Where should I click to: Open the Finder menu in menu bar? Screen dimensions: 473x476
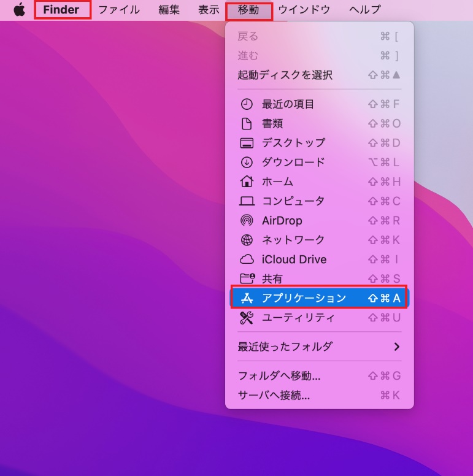click(61, 9)
